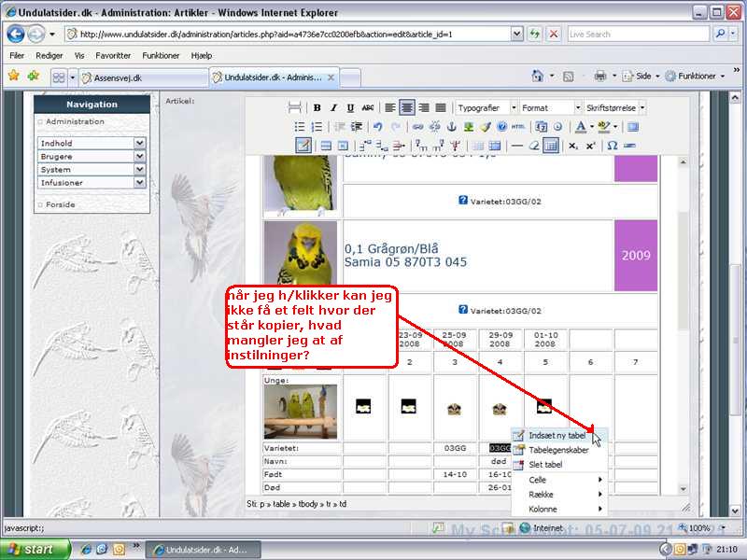Viewport: 747px width, 560px height.
Task: Insert an image with the tree icon
Action: pyautogui.click(x=469, y=127)
